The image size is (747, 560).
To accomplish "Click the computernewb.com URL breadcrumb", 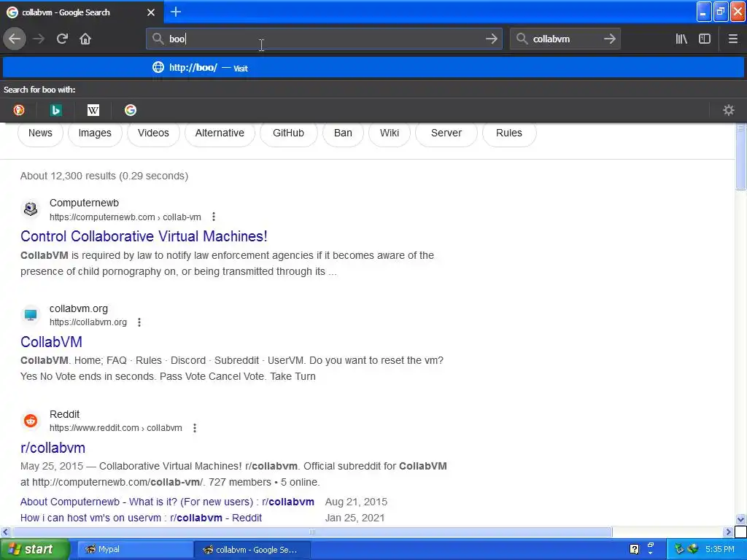I will pos(125,217).
